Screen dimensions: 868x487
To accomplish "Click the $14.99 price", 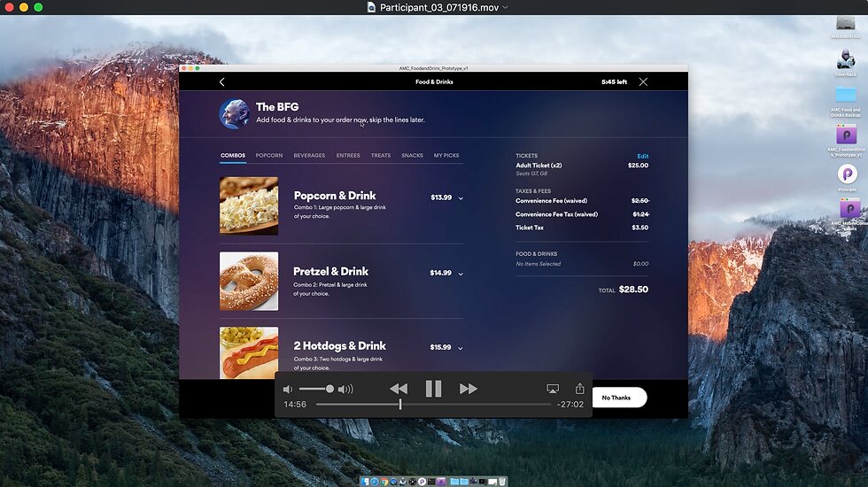I will pos(441,273).
